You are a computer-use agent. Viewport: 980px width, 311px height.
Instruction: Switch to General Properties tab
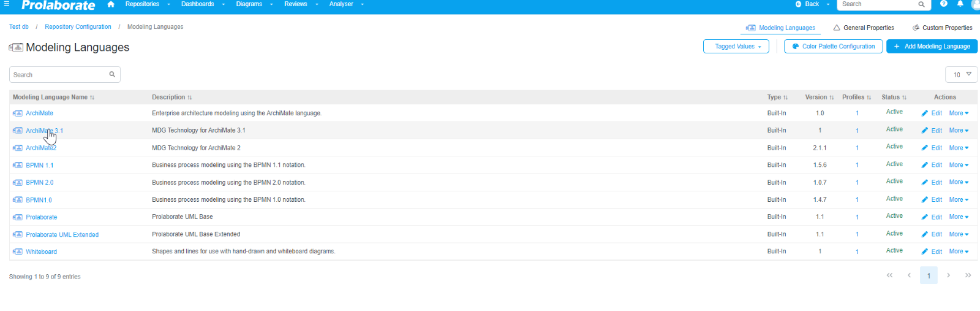[x=863, y=28]
